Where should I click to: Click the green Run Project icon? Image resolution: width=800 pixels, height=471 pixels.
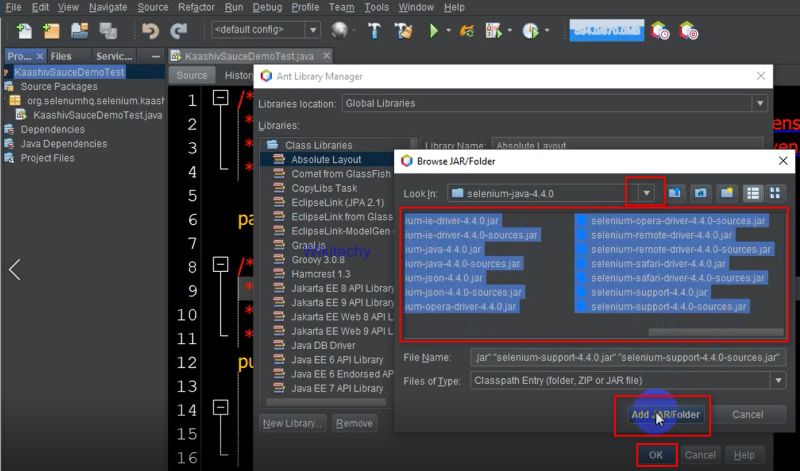pyautogui.click(x=434, y=31)
